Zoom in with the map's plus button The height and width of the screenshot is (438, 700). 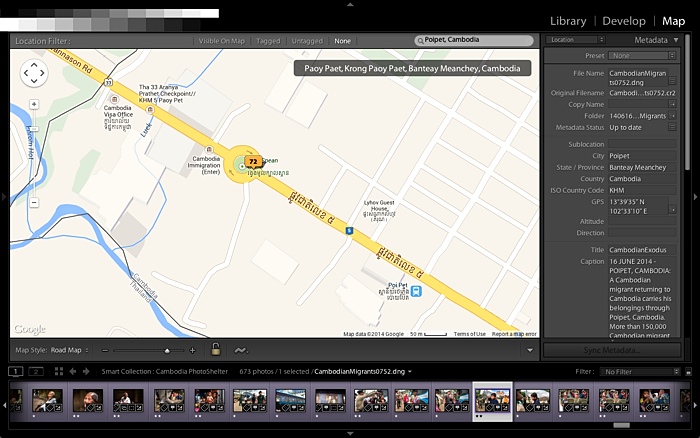pos(34,104)
